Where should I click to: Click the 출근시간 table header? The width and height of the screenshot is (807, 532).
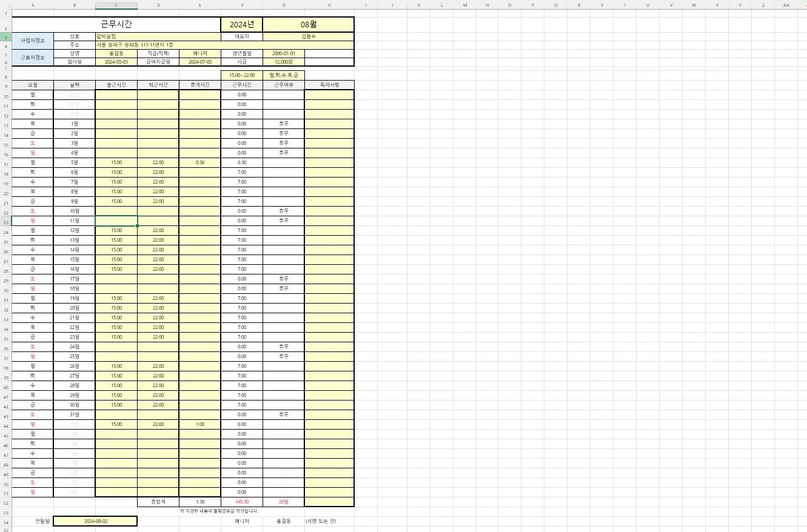pyautogui.click(x=116, y=85)
